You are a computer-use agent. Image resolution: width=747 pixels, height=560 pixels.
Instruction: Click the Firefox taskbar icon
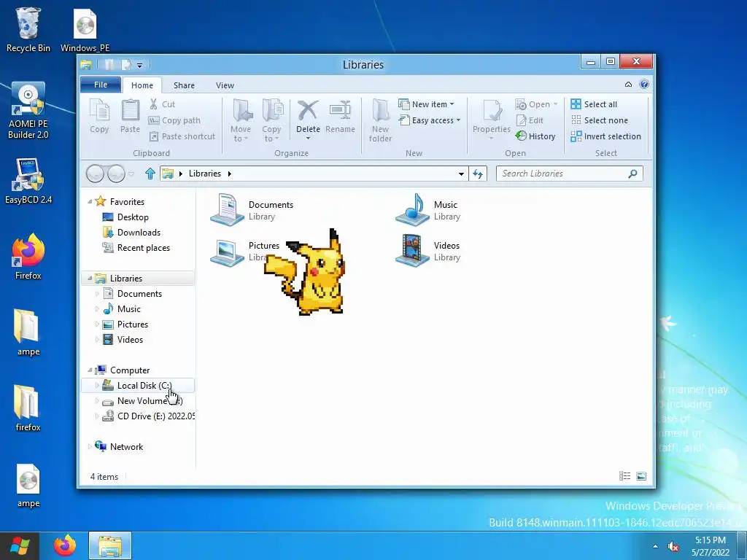coord(65,545)
